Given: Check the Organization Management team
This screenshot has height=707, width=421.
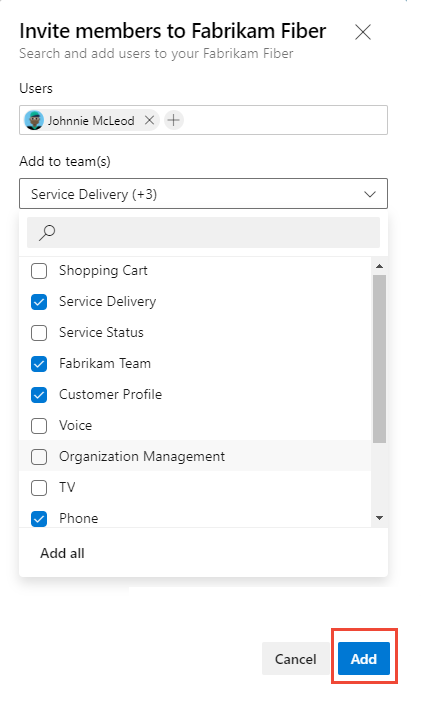Looking at the screenshot, I should pos(39,457).
